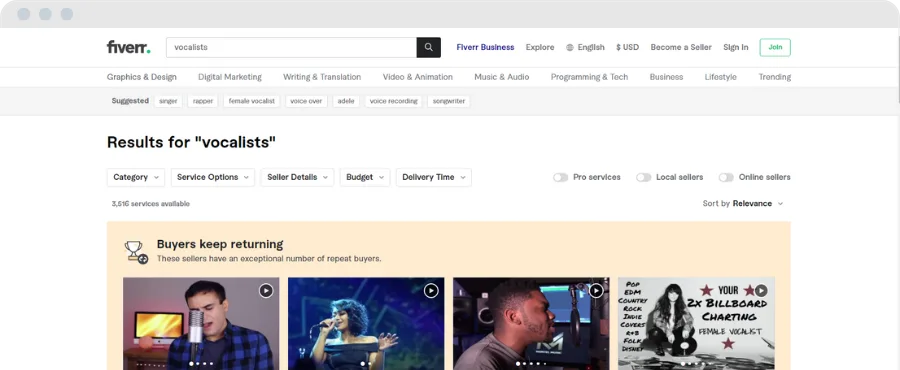Viewport: 900px width, 370px height.
Task: Toggle the Pro services switch
Action: (560, 177)
